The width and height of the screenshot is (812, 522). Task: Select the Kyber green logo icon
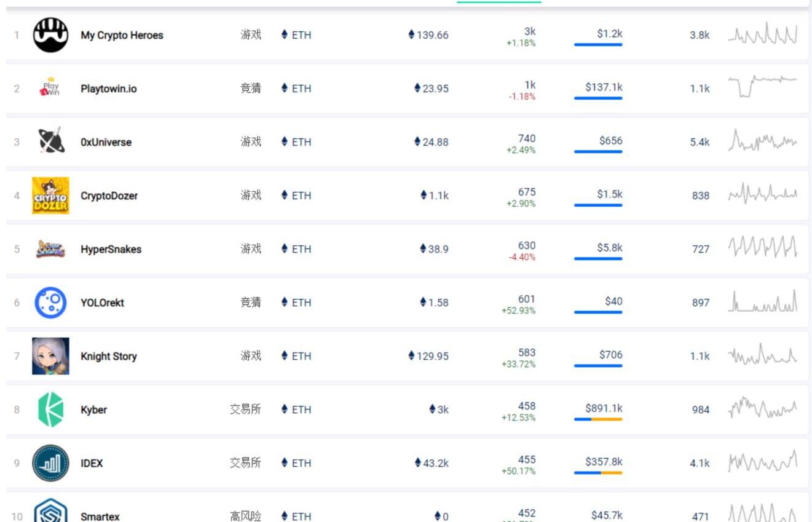(x=50, y=409)
